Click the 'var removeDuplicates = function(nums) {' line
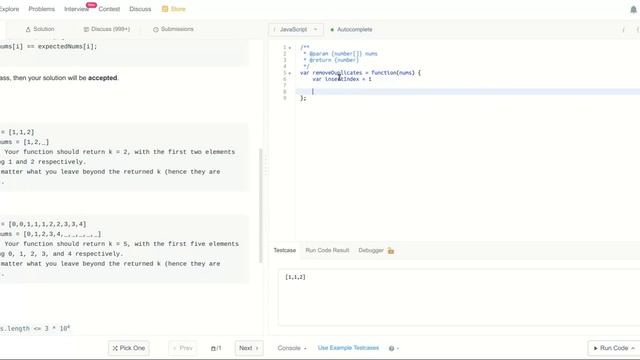640x360 pixels. pos(360,73)
